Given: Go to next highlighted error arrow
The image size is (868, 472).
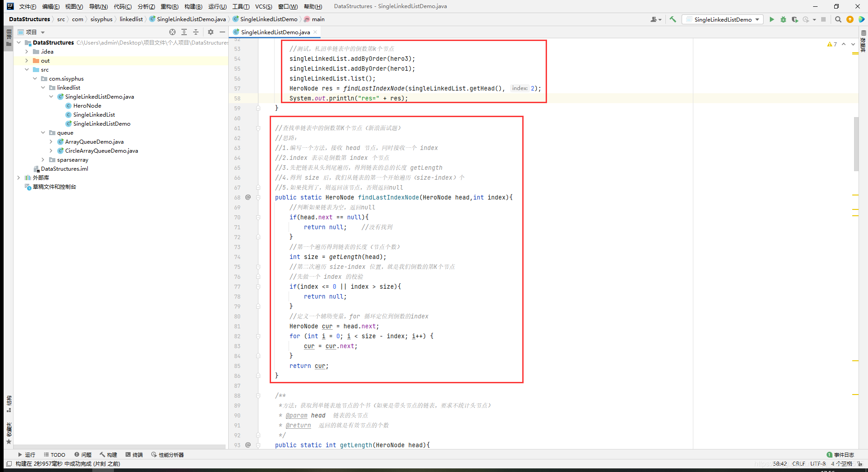Looking at the screenshot, I should coord(853,44).
